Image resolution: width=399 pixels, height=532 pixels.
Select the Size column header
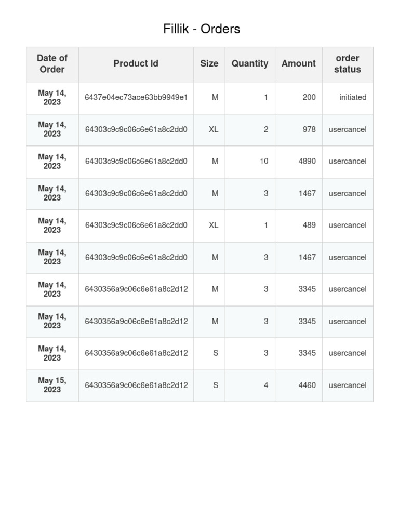pos(209,64)
